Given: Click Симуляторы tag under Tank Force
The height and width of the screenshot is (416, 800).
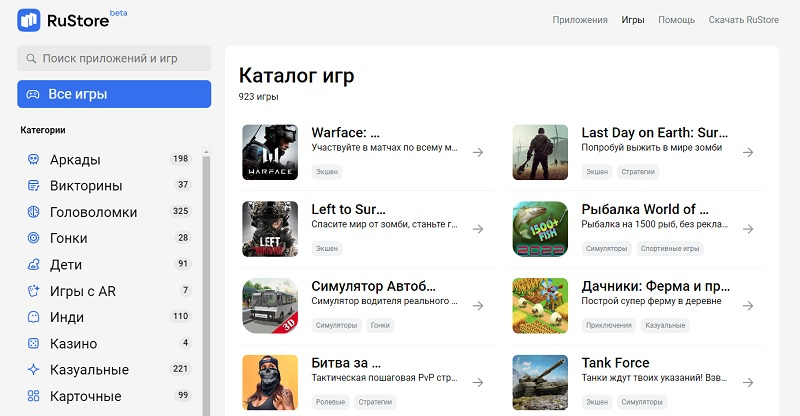Looking at the screenshot, I should 642,402.
